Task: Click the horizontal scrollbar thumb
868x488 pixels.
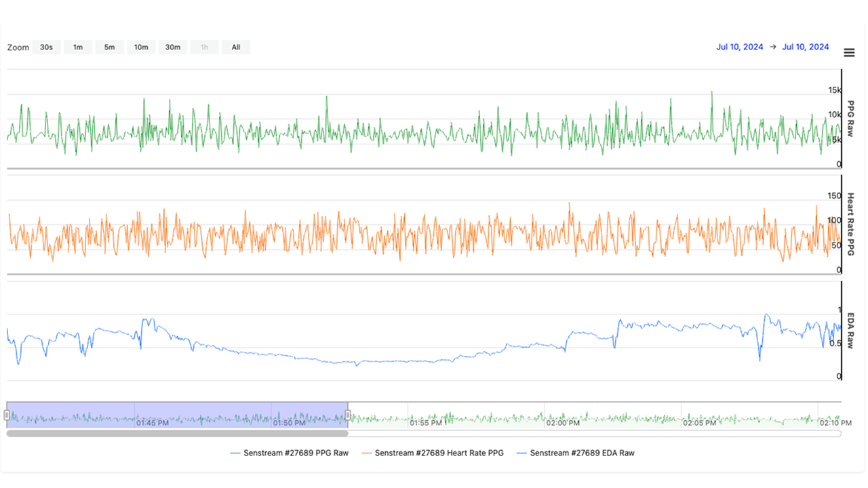Action: [x=177, y=433]
